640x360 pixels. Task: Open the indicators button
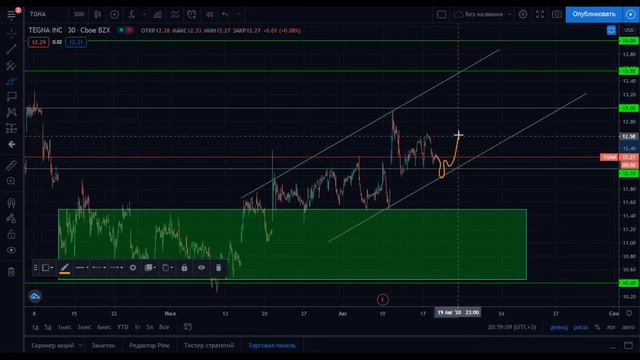(x=132, y=14)
